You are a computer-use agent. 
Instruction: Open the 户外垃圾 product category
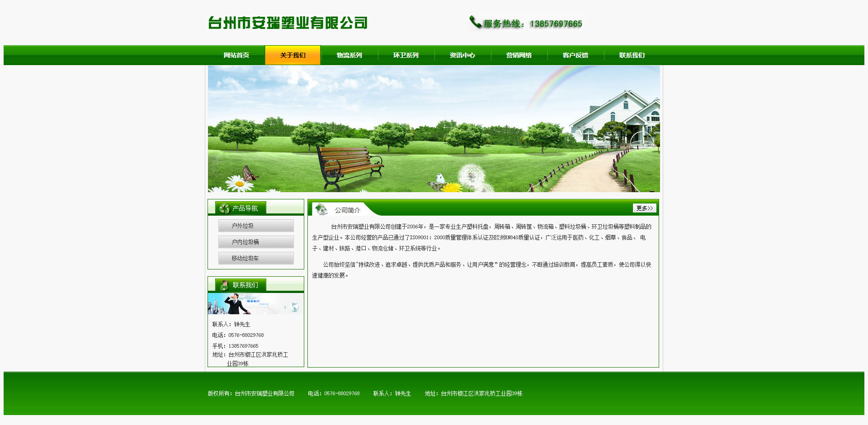[256, 226]
